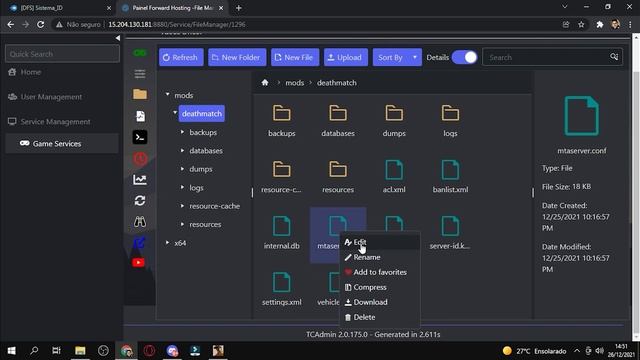Collapse the left navigation panel arrow

(118, 38)
